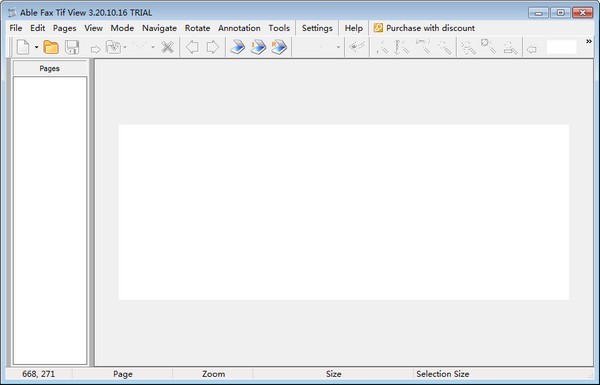Open the View menu
The image size is (600, 385).
pyautogui.click(x=93, y=28)
